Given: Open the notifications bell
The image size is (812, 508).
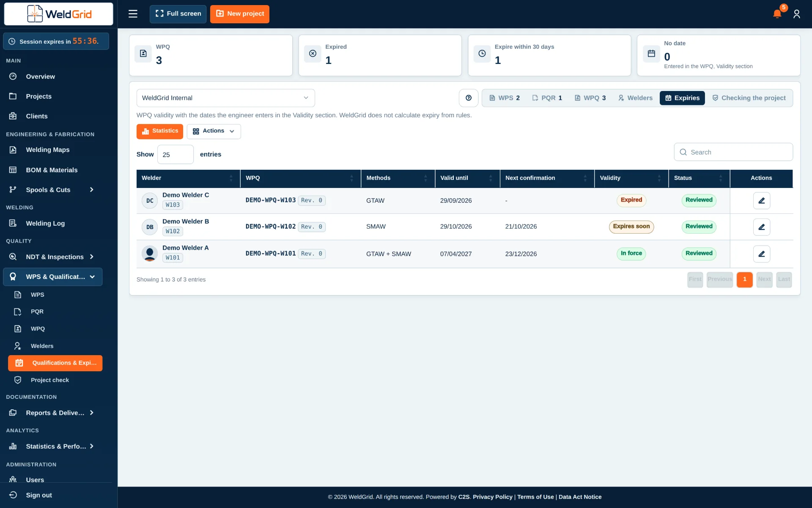Looking at the screenshot, I should pyautogui.click(x=777, y=14).
